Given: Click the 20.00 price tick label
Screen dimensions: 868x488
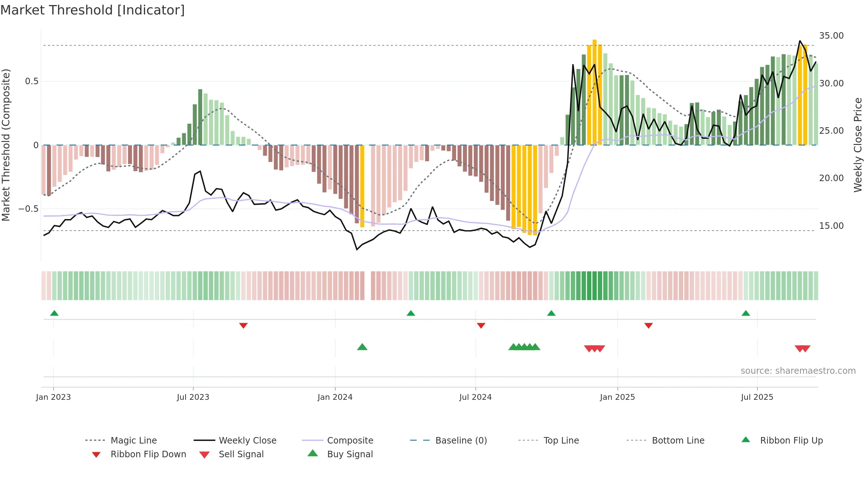Looking at the screenshot, I should point(831,178).
